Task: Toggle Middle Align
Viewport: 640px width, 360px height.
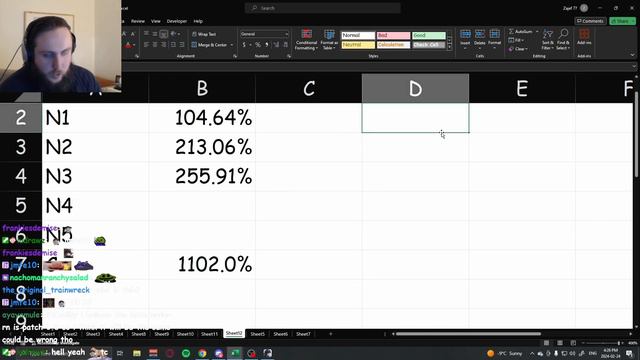Action: tap(155, 34)
